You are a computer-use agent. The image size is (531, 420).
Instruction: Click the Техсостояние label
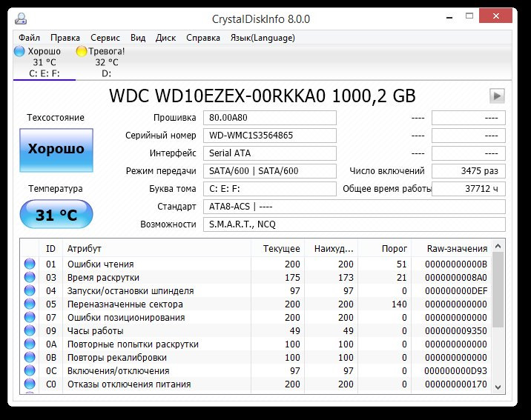pos(56,118)
